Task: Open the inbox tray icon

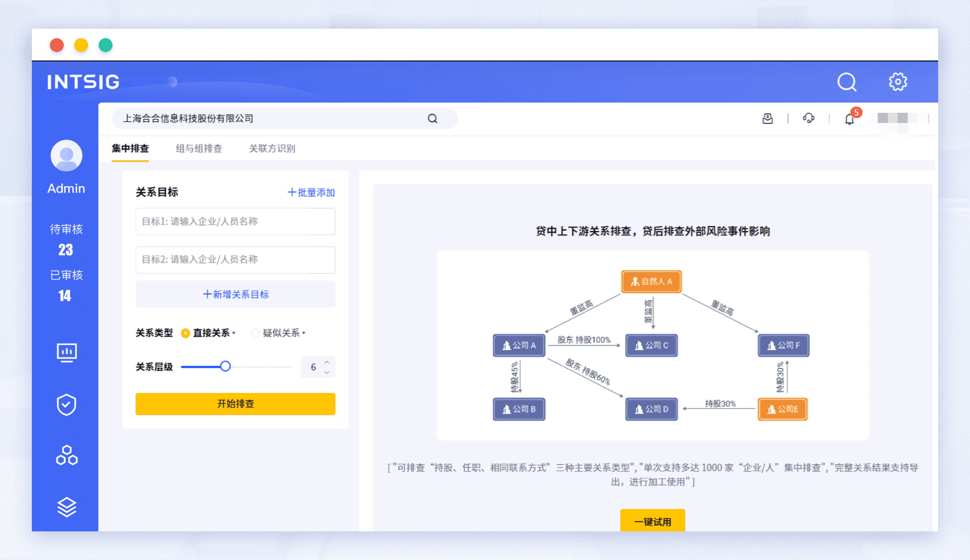Action: (x=767, y=118)
